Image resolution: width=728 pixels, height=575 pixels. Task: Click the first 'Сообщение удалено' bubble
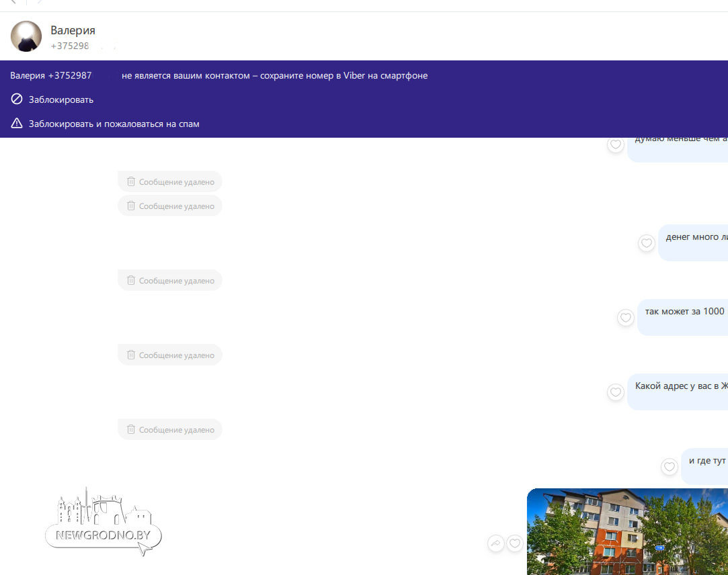pos(169,181)
